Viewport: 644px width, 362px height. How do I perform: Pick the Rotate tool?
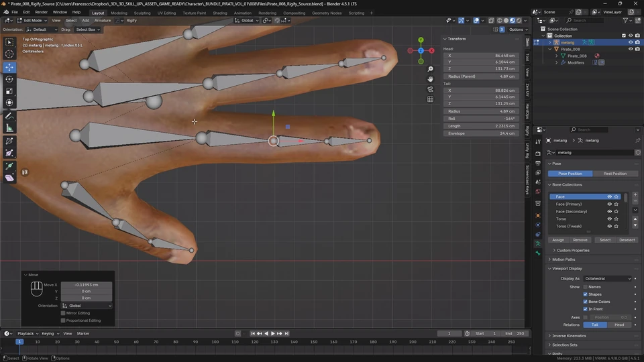coord(9,79)
